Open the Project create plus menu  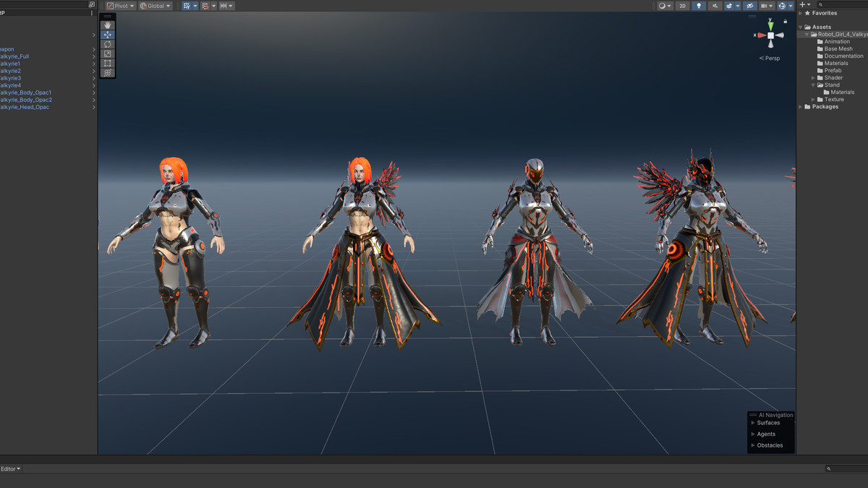[x=805, y=4]
